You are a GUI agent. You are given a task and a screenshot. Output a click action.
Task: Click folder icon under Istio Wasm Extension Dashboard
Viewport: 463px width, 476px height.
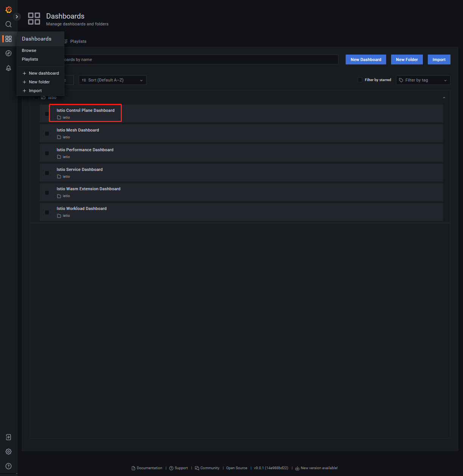click(x=59, y=196)
